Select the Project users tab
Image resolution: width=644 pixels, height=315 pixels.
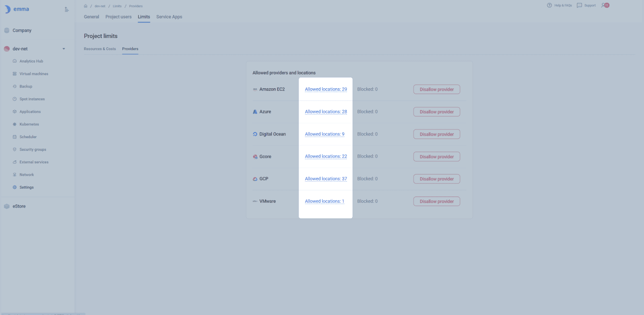point(118,17)
